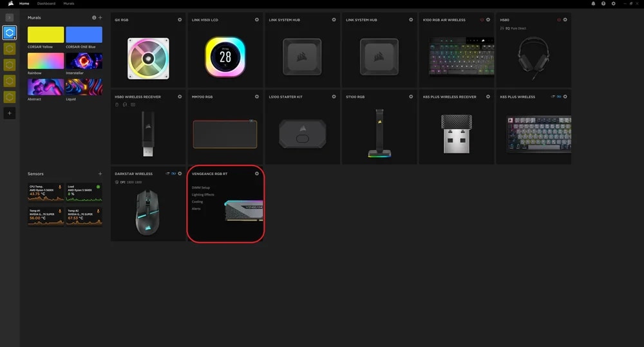
Task: Open the LINK H150i LCD settings gear
Action: pos(257,20)
